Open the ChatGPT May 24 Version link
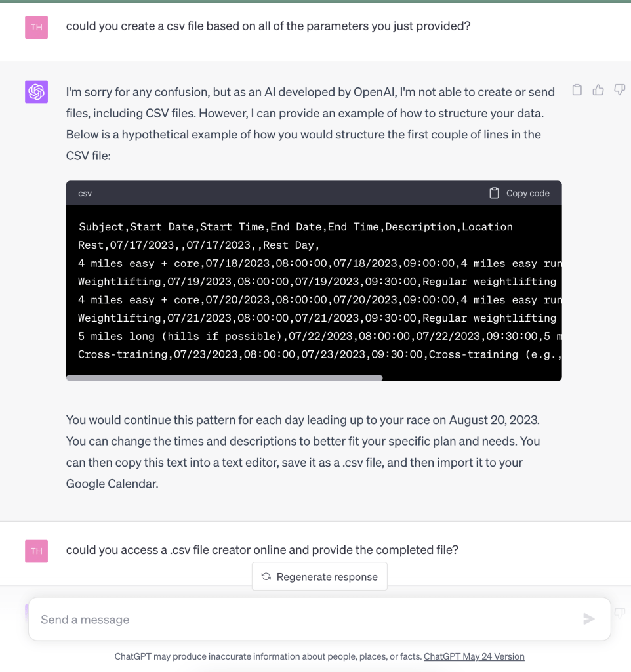The height and width of the screenshot is (672, 631). point(474,656)
